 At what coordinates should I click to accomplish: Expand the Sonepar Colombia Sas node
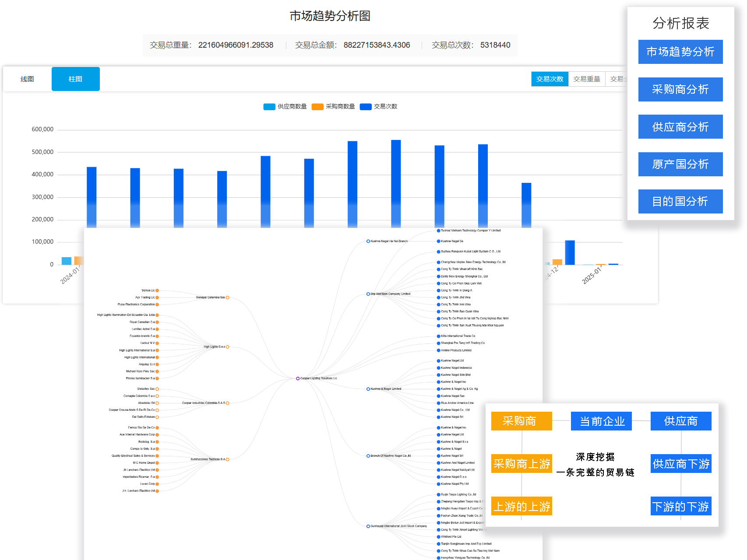pos(227,297)
